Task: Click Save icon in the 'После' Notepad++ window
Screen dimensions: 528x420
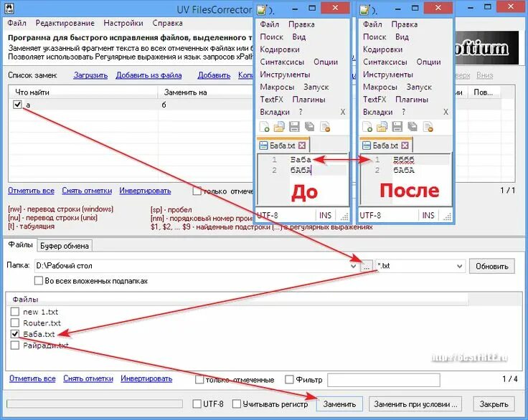Action: click(397, 127)
